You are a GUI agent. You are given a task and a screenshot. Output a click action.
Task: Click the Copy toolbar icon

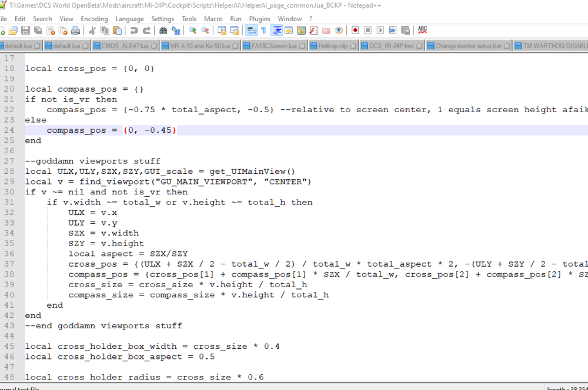coord(105,31)
